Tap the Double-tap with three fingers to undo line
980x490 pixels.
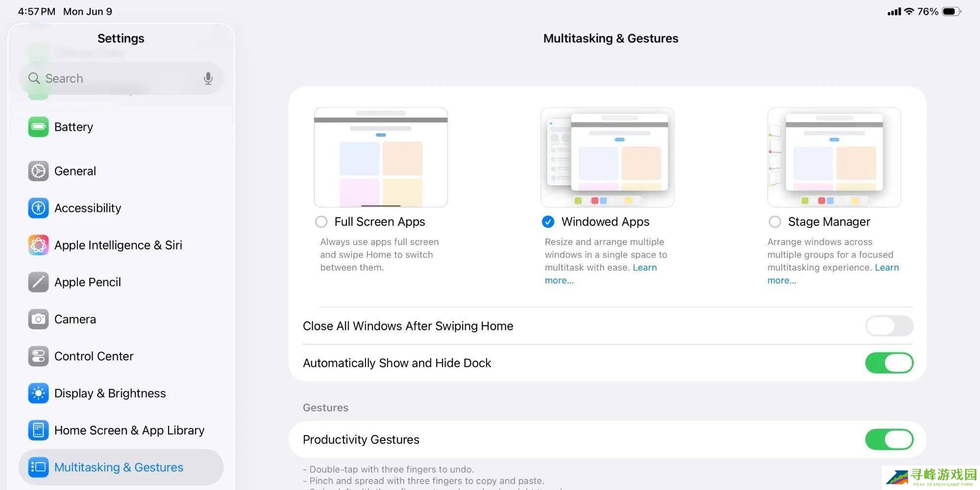[389, 469]
